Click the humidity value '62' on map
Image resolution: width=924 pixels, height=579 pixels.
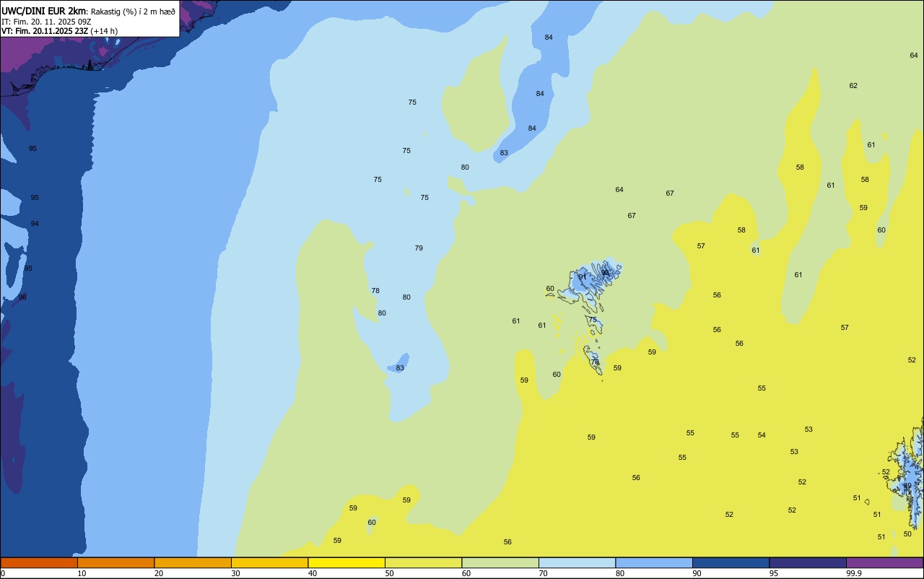[853, 86]
